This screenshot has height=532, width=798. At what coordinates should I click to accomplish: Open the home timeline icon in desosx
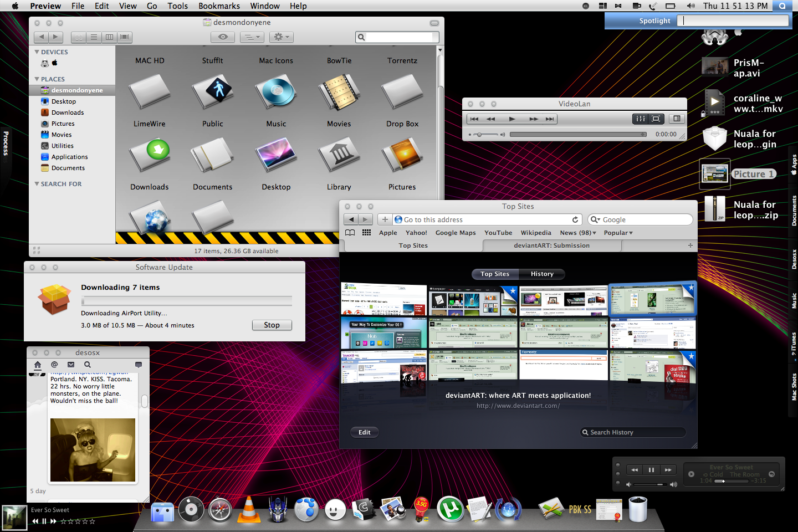pyautogui.click(x=38, y=365)
